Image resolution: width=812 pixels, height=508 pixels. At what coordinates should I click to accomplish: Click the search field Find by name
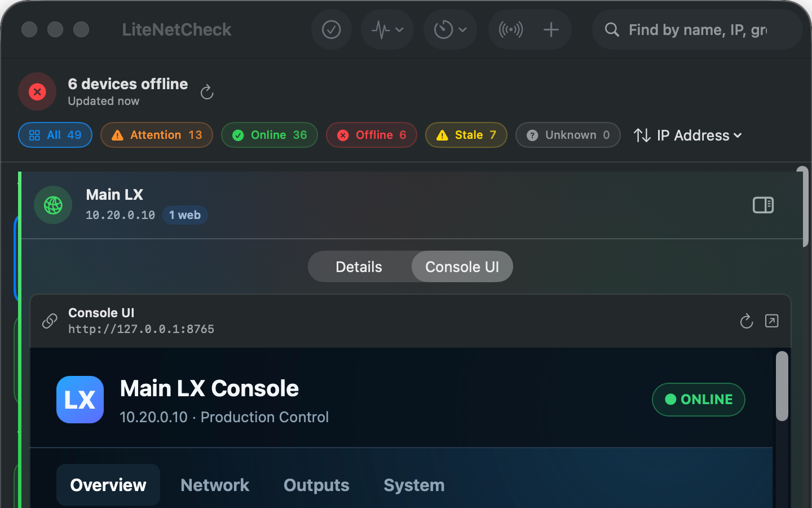(x=698, y=29)
